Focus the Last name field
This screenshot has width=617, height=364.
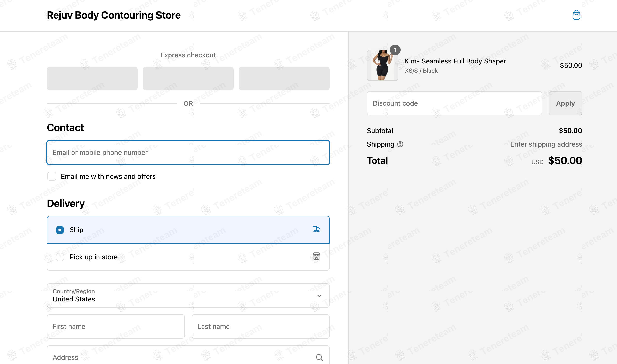(x=260, y=326)
